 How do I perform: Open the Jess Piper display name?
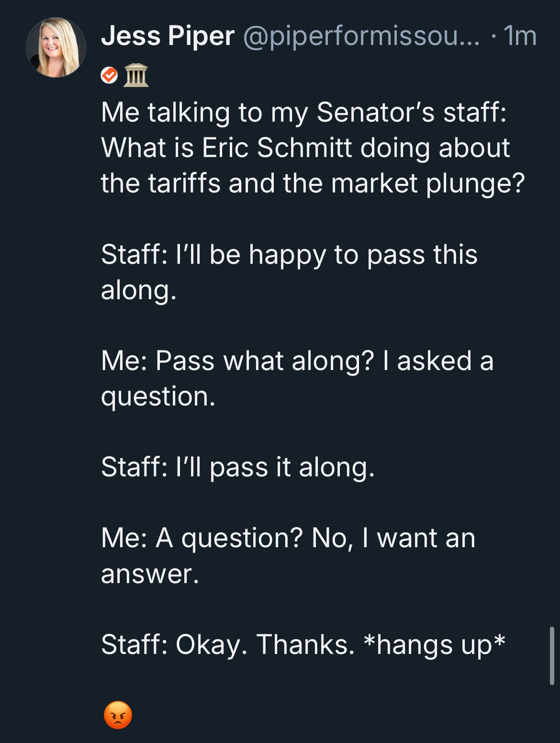168,36
